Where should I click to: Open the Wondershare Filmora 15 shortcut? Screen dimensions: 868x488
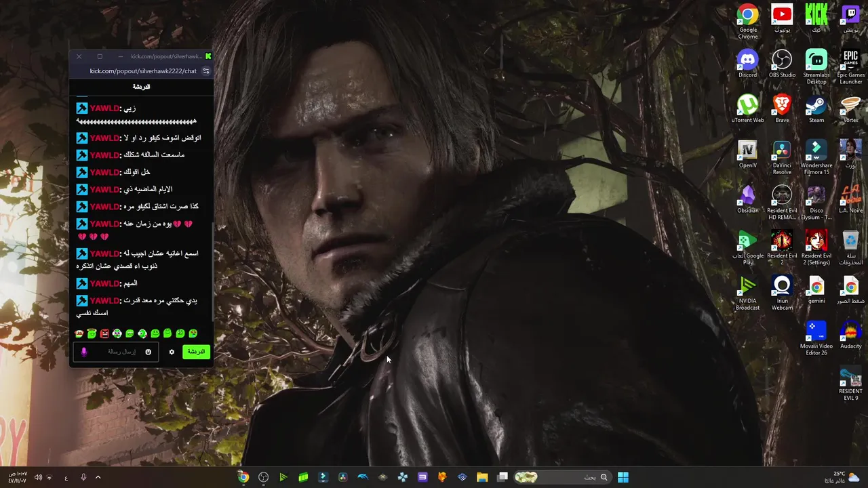(816, 157)
